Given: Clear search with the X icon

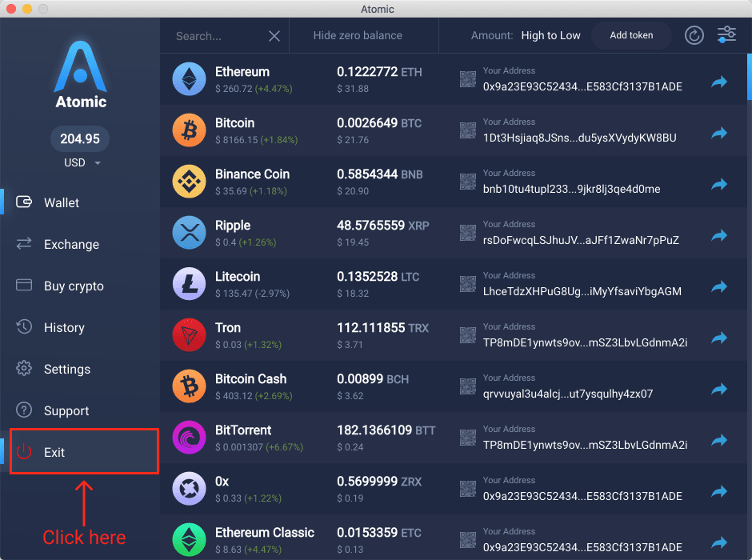Looking at the screenshot, I should click(274, 36).
